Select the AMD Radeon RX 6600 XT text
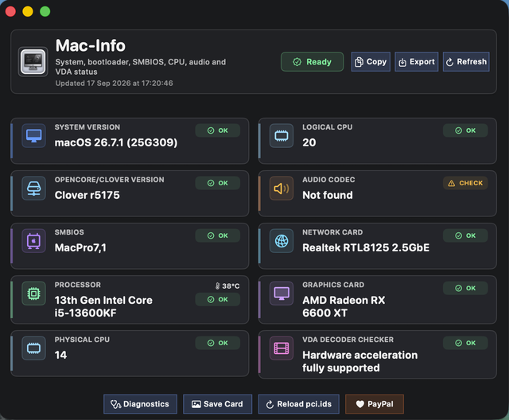Viewport: 509px width, 420px height. click(344, 306)
